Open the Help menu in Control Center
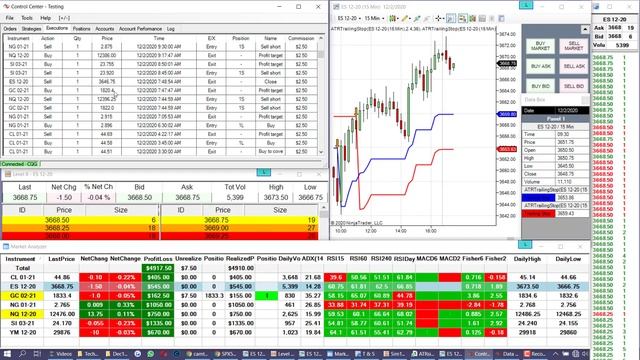The height and width of the screenshot is (360, 640). tap(46, 18)
